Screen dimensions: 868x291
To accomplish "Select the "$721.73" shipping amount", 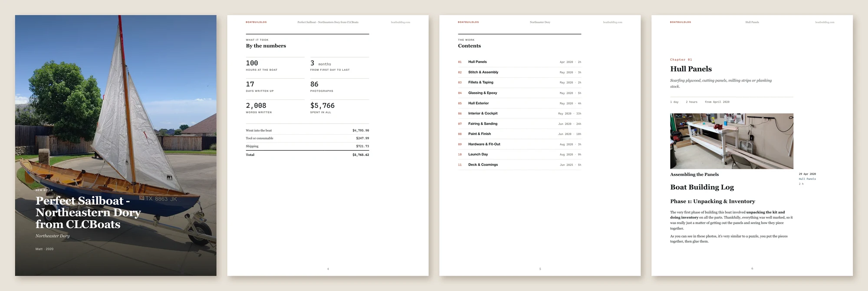I will (362, 146).
